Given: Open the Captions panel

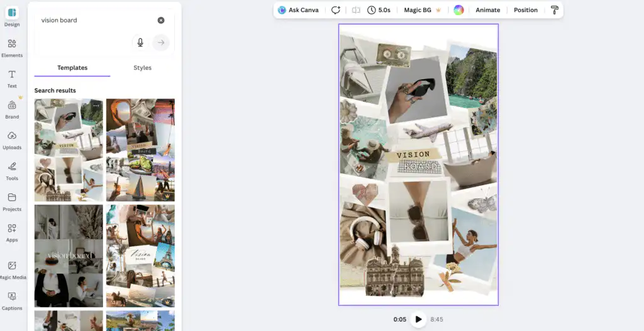Looking at the screenshot, I should pos(12,301).
